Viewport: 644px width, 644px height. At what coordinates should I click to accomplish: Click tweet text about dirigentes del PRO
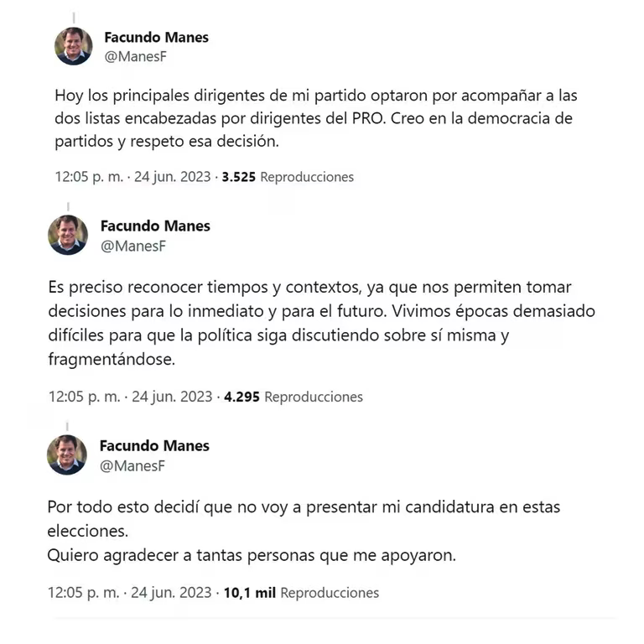316,118
